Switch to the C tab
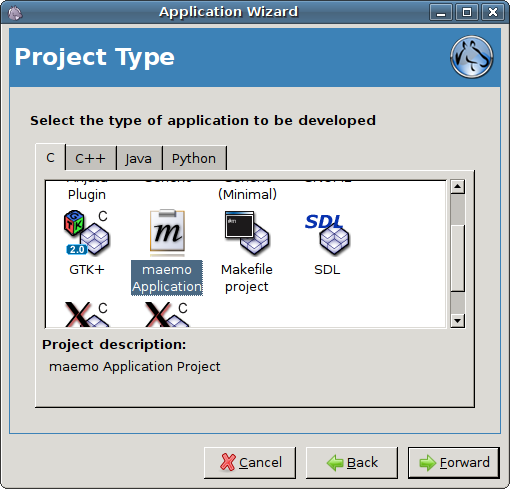 (50, 158)
